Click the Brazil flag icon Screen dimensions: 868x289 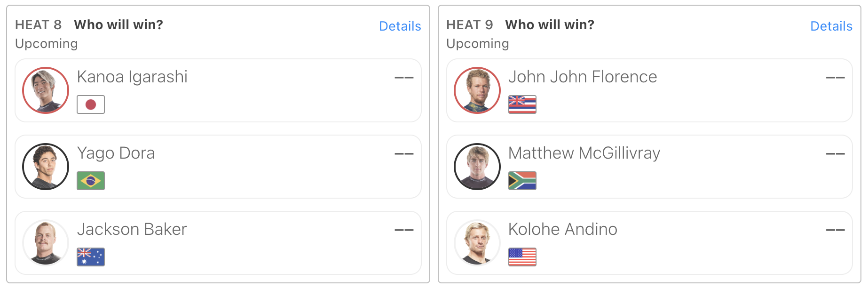[91, 181]
